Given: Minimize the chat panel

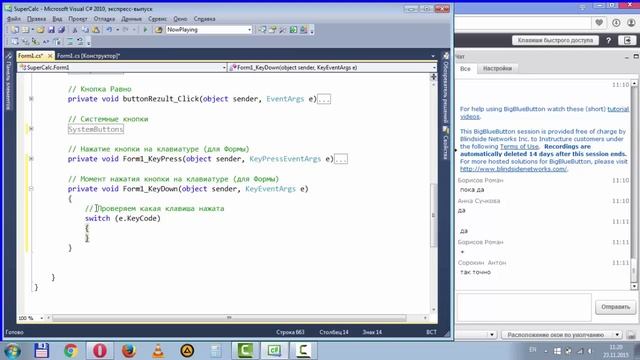Looking at the screenshot, I should coord(627,57).
